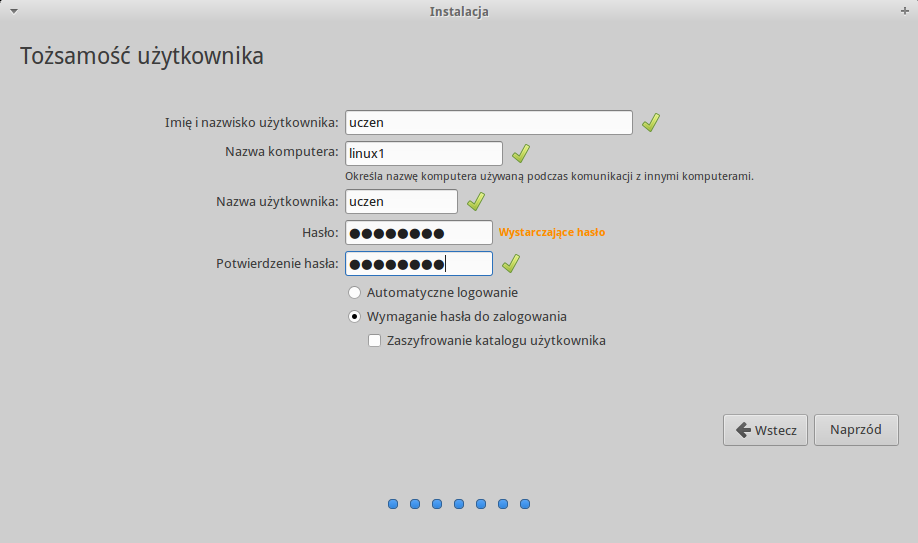Select Wymaganie hasła do zalogowania option
This screenshot has height=543, width=918.
[354, 316]
